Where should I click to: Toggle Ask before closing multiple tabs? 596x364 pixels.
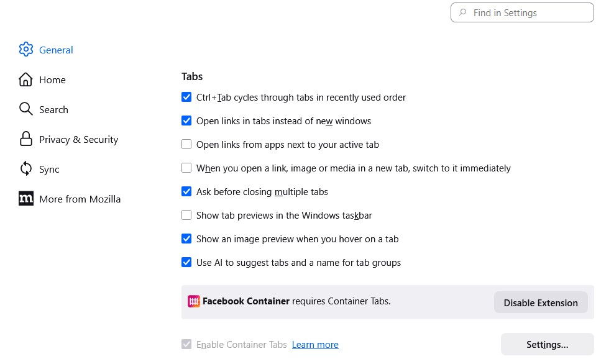coord(186,192)
